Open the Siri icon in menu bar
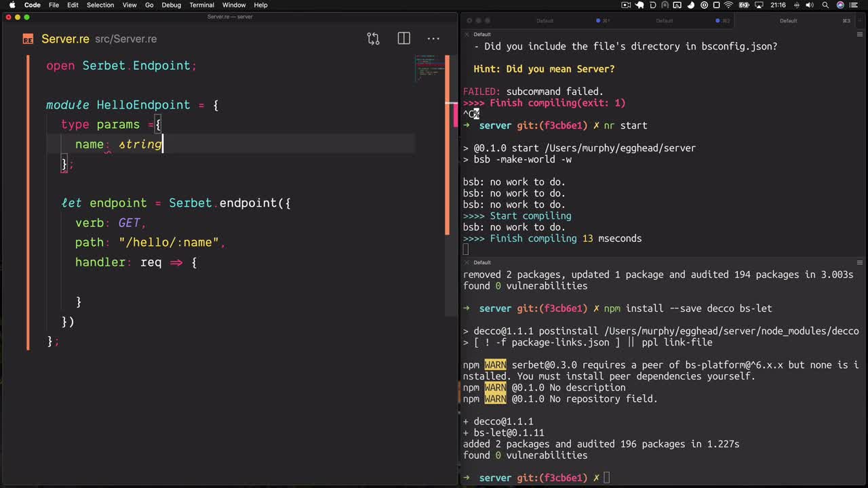Screen dimensions: 868x488 coord(841,5)
